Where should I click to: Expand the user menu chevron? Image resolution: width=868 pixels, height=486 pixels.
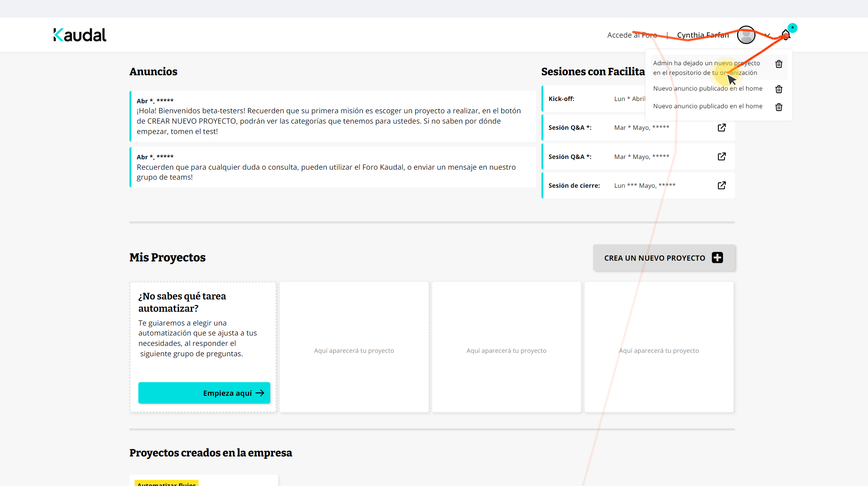[x=767, y=35]
